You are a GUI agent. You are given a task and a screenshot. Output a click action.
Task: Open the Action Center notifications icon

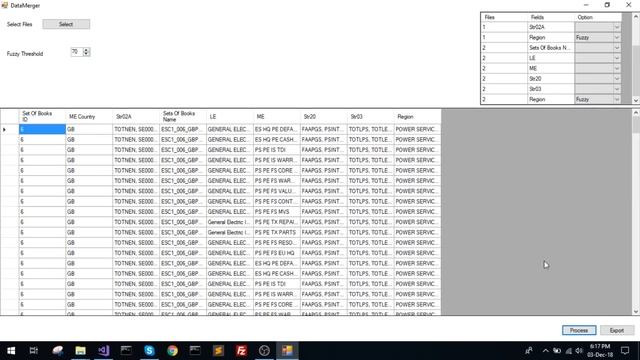(625, 351)
